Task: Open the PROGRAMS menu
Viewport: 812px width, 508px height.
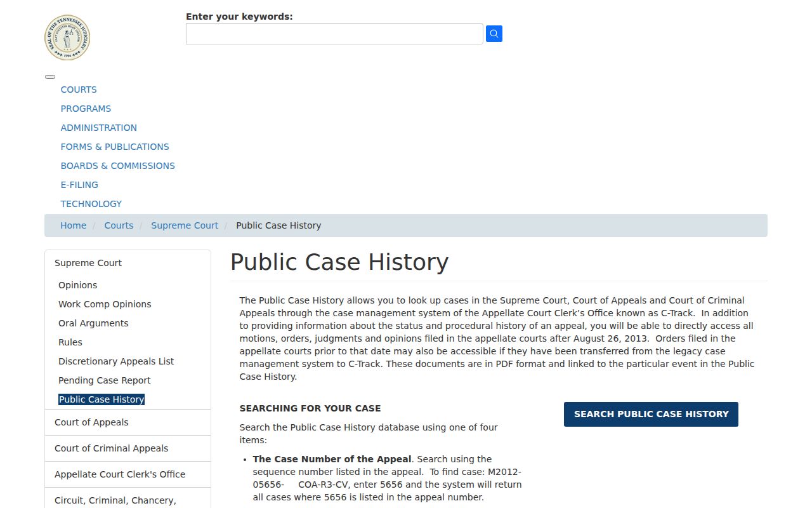Action: click(86, 109)
